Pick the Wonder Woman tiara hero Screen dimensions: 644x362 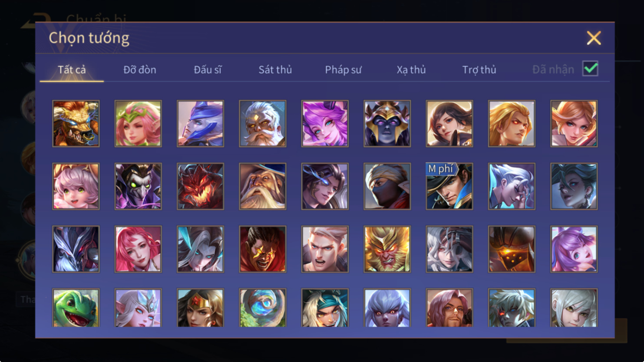(200, 308)
